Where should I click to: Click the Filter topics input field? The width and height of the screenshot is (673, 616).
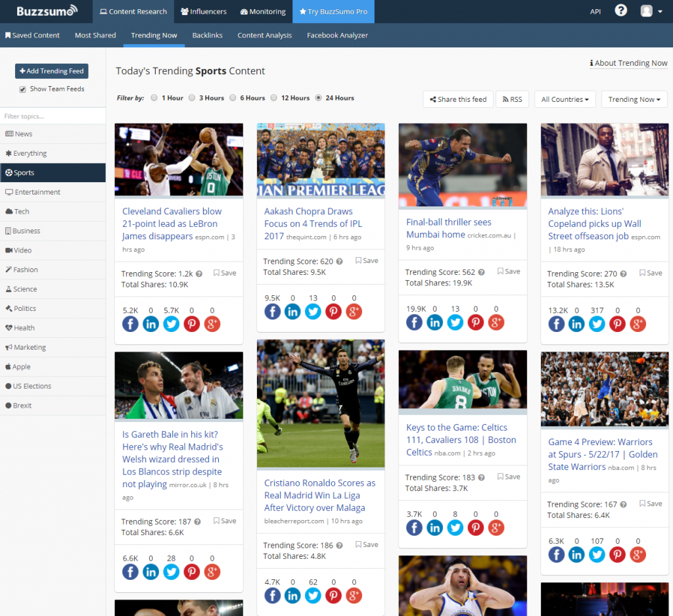coord(53,116)
